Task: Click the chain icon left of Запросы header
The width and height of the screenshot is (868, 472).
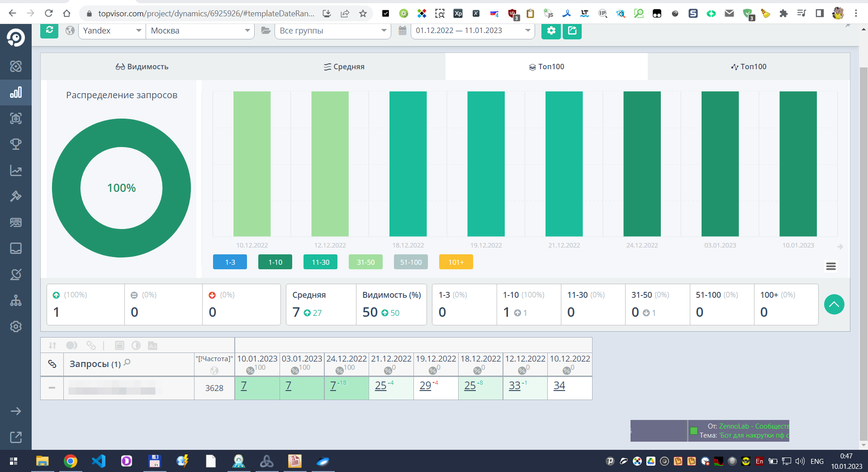Action: [52, 364]
